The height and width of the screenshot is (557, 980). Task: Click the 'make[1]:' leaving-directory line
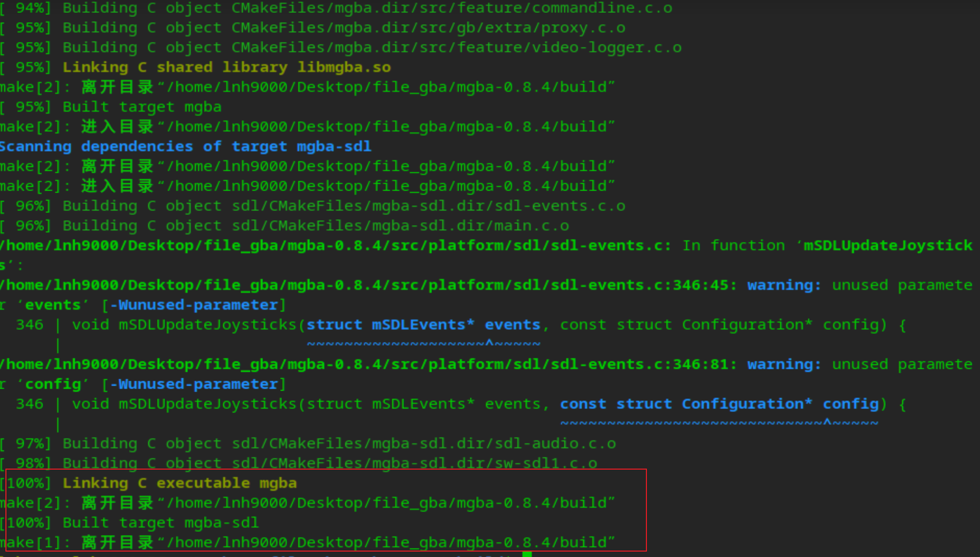308,542
